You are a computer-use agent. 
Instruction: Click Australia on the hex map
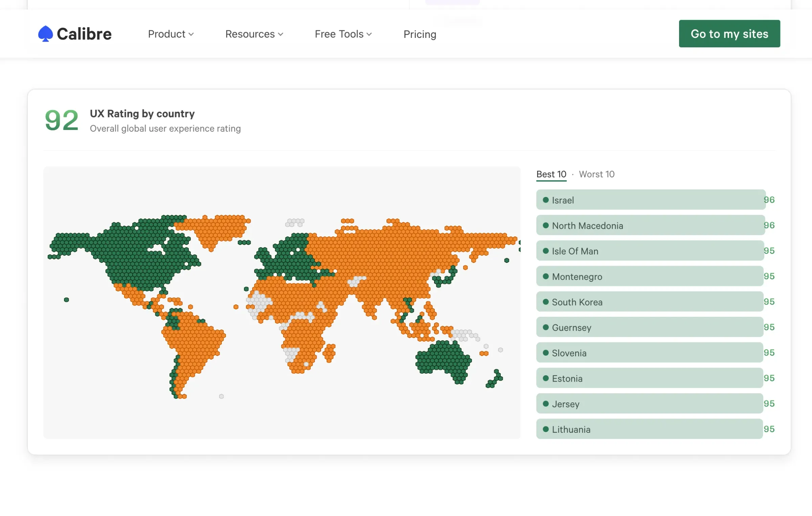pos(443,360)
